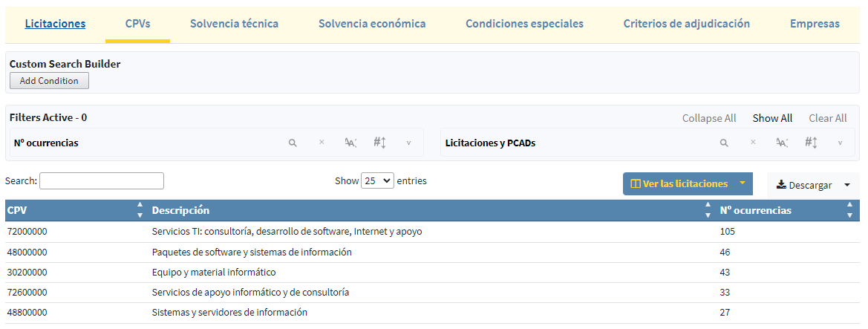The image size is (868, 329).
Task: Click Collapse All filter panes
Action: (x=709, y=118)
